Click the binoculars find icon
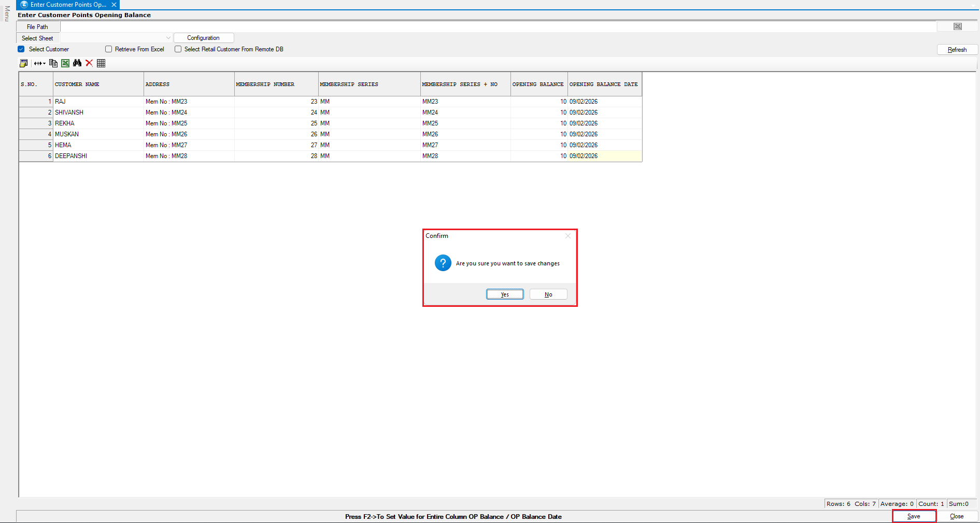The height and width of the screenshot is (523, 980). tap(77, 63)
